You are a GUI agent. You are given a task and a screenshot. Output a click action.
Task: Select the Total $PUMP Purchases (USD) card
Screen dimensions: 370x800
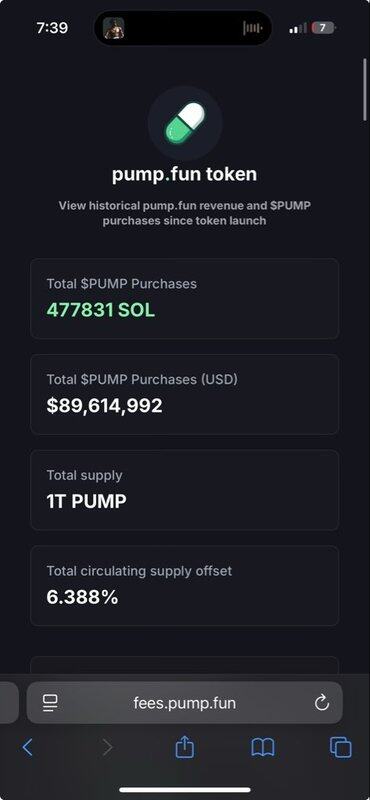(x=184, y=394)
